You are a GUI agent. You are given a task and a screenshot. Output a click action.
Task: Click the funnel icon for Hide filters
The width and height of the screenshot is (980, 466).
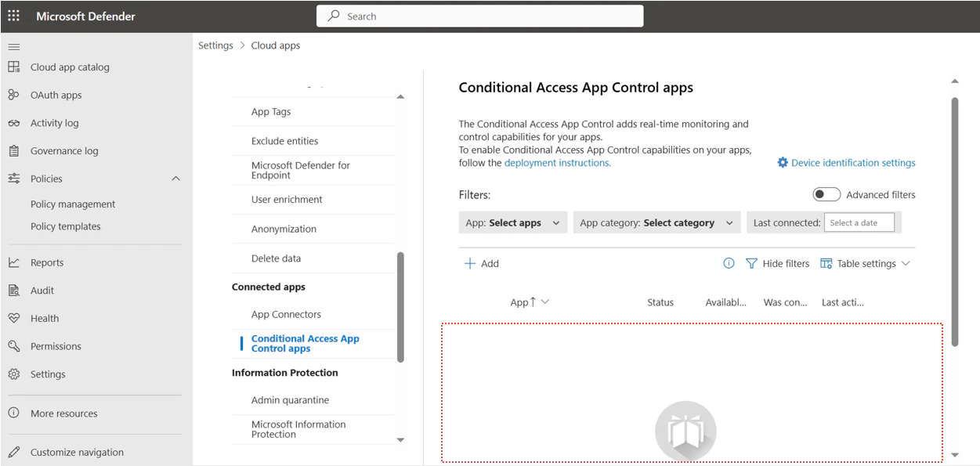coord(751,263)
